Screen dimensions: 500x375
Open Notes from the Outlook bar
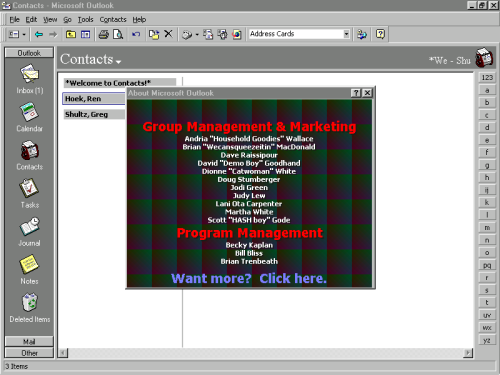(29, 270)
